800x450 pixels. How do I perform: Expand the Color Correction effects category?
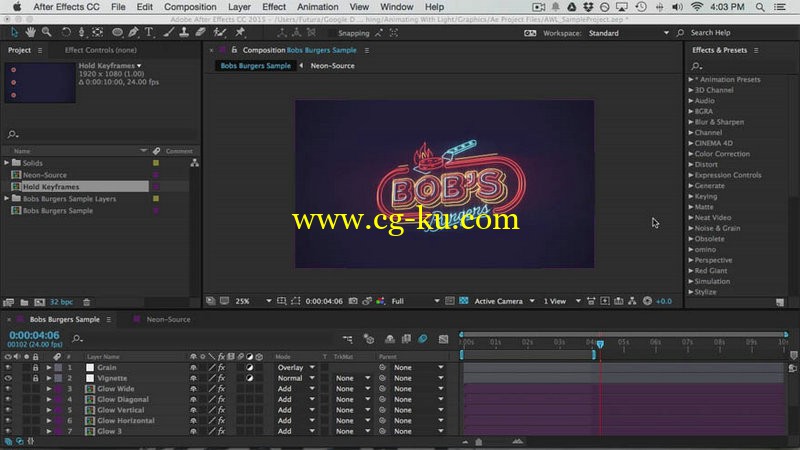pos(691,154)
